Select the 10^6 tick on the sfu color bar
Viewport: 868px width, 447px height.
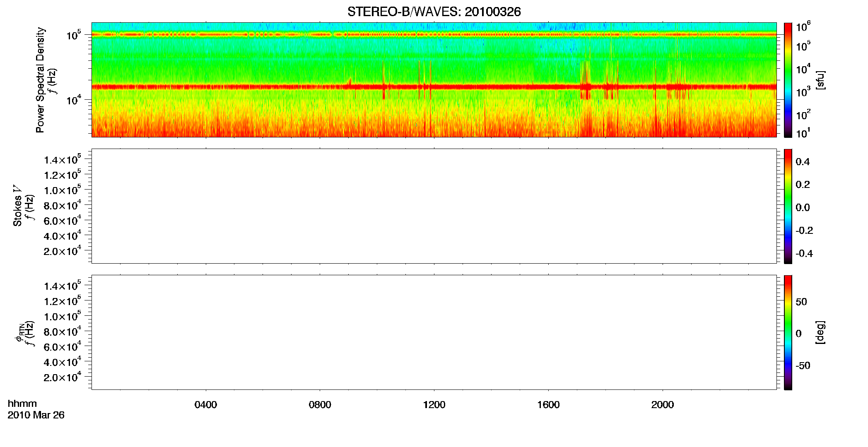[x=803, y=26]
